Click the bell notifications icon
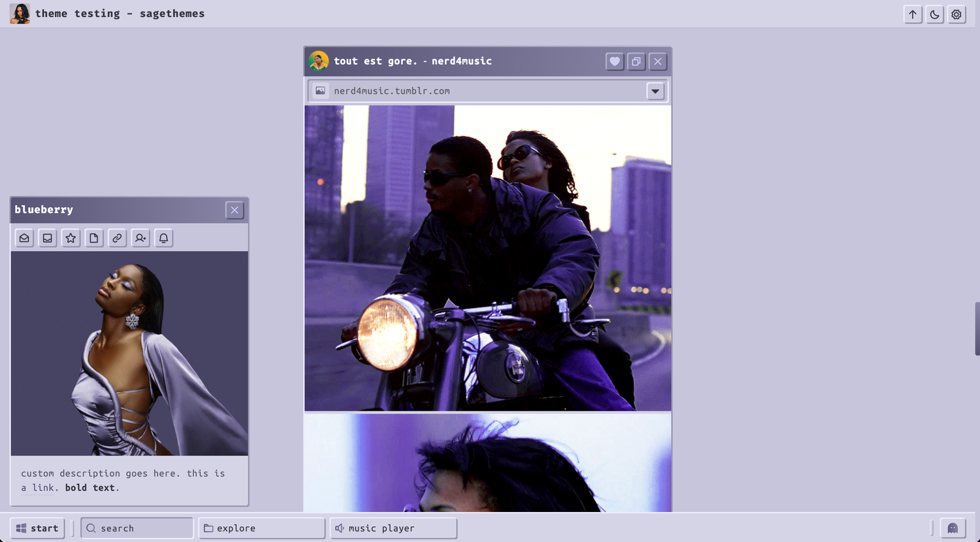980x542 pixels. (x=163, y=238)
